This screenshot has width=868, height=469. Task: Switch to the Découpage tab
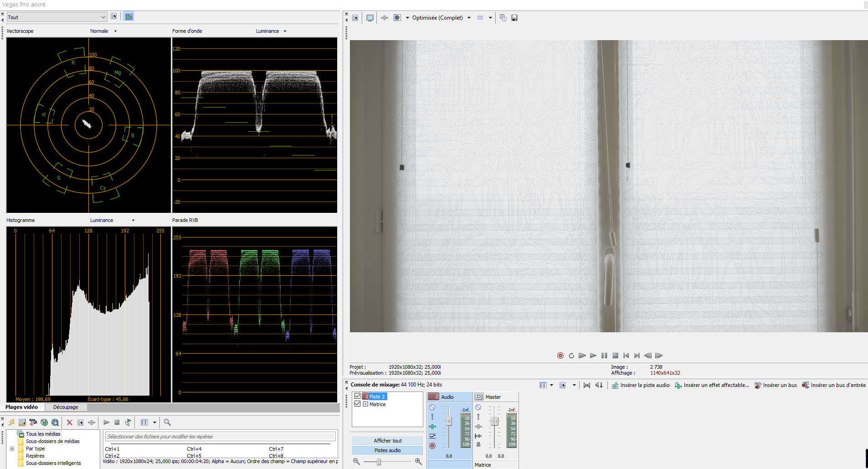pyautogui.click(x=66, y=407)
